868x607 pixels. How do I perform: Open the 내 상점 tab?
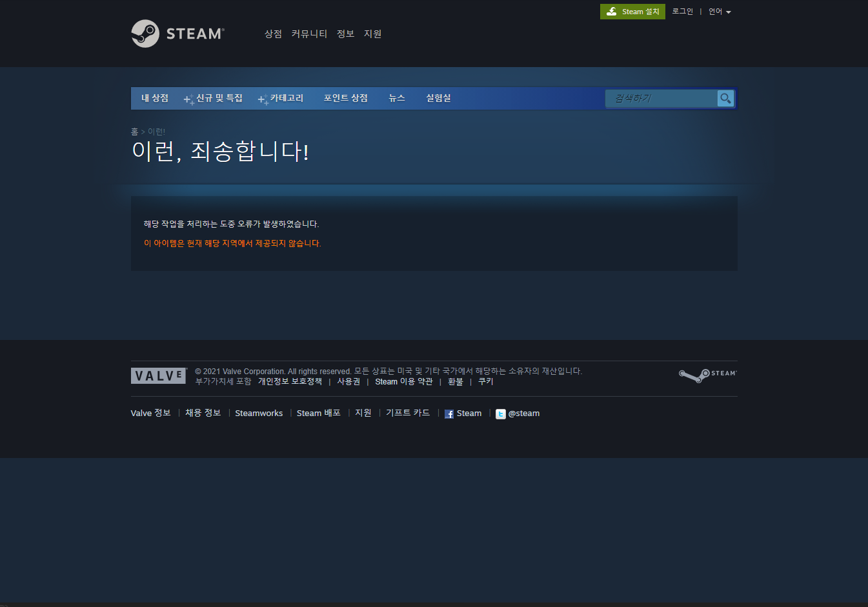(155, 98)
